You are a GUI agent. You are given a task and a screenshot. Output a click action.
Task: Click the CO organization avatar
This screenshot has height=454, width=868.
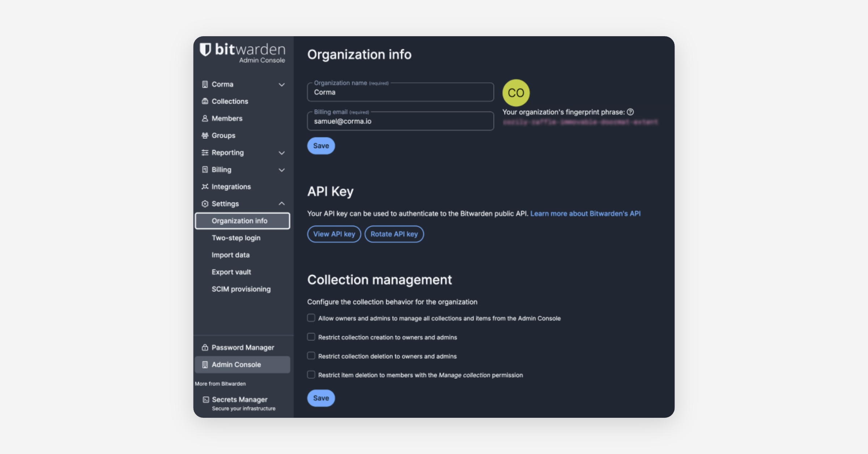pyautogui.click(x=516, y=93)
